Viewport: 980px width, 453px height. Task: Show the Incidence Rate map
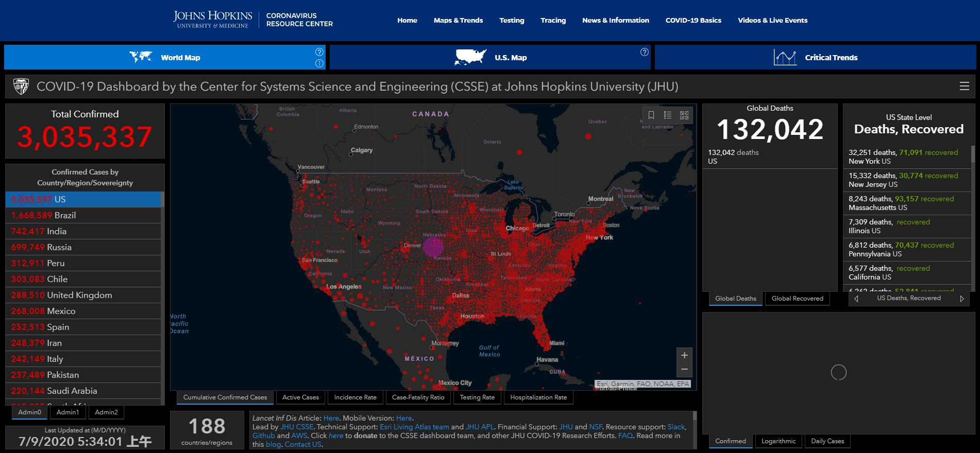356,397
